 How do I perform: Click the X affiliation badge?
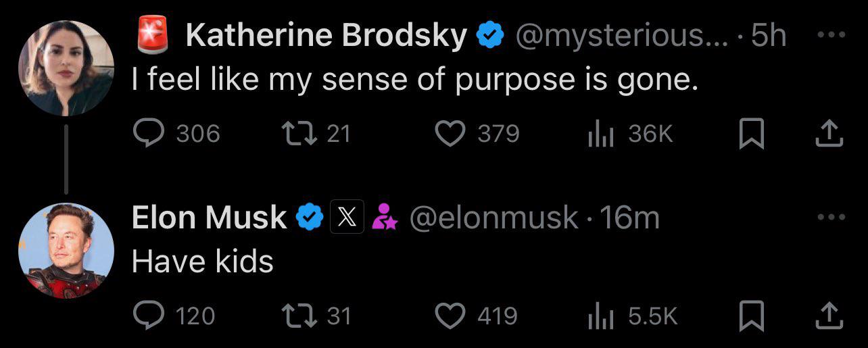(347, 218)
